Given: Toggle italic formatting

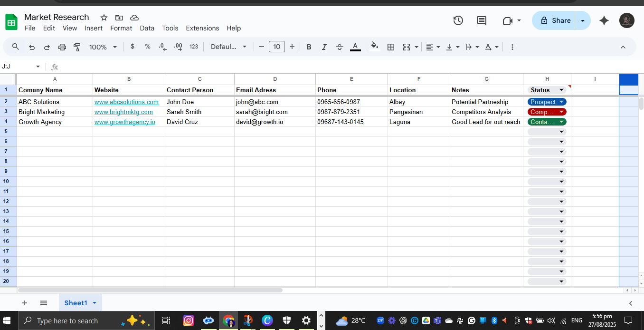Looking at the screenshot, I should (324, 47).
